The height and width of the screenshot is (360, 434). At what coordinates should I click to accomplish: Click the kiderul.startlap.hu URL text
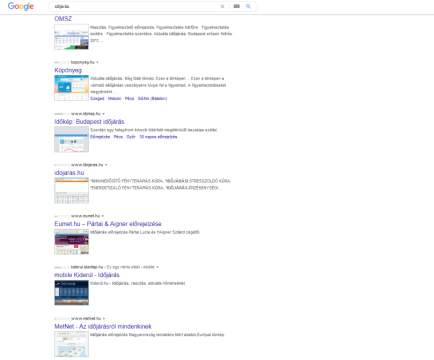click(87, 267)
